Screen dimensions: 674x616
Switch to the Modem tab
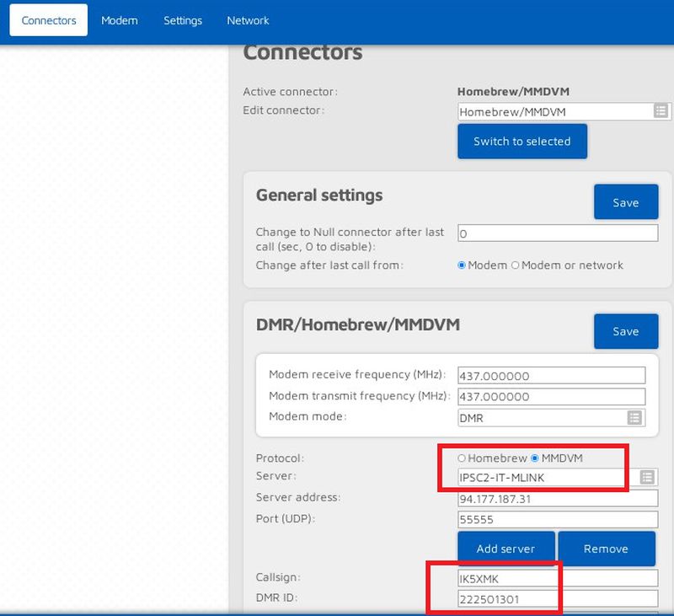tap(120, 20)
